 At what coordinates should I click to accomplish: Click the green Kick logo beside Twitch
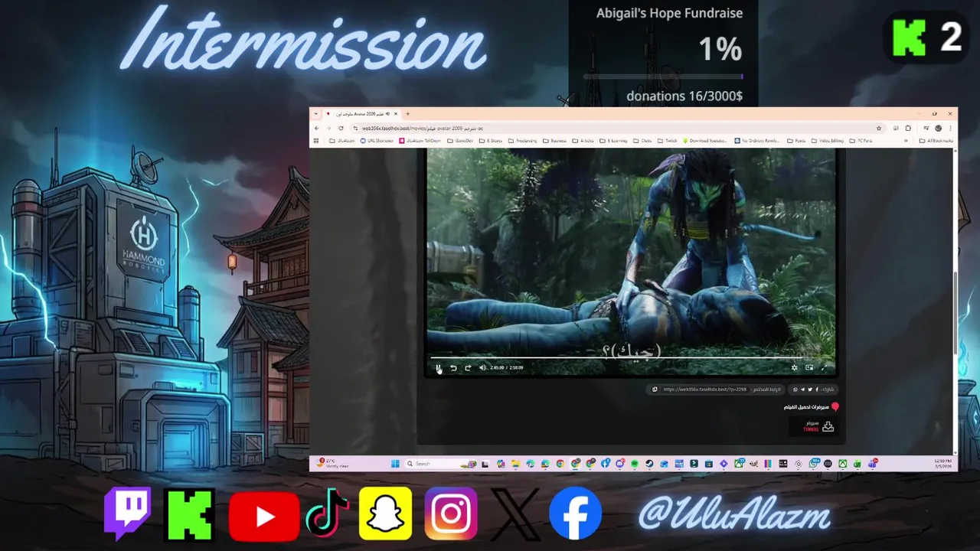click(191, 514)
